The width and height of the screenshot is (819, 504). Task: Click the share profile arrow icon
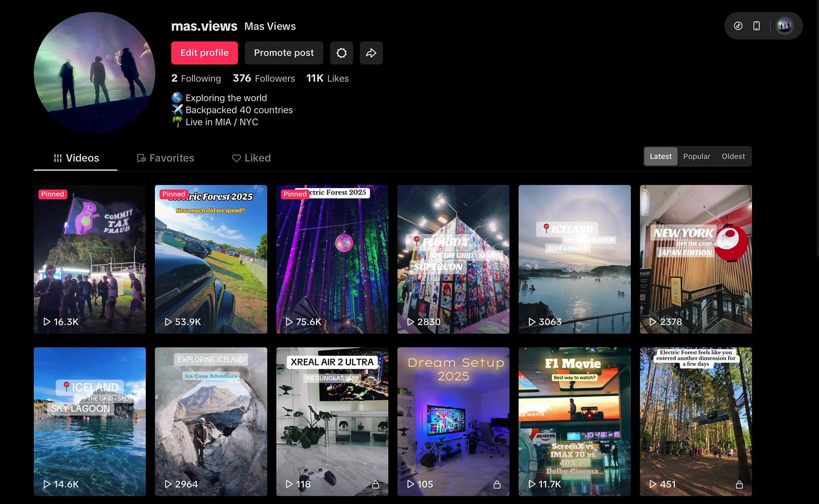tap(371, 53)
